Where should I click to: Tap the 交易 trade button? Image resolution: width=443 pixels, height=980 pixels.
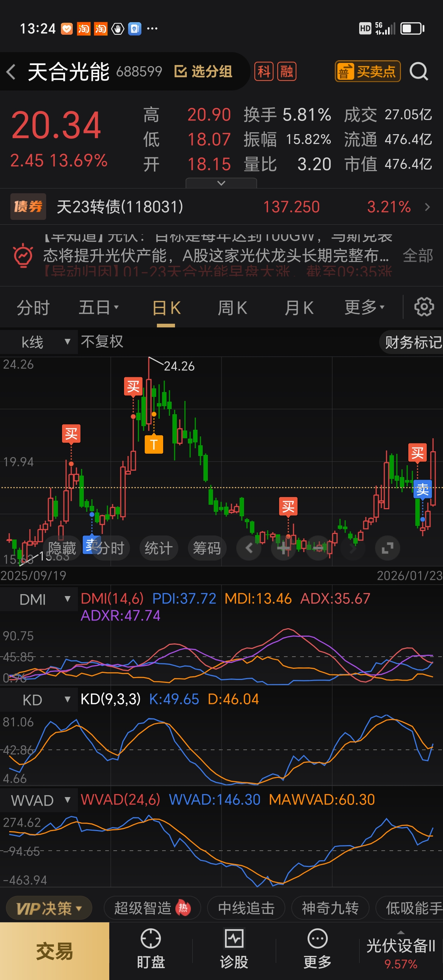click(54, 951)
